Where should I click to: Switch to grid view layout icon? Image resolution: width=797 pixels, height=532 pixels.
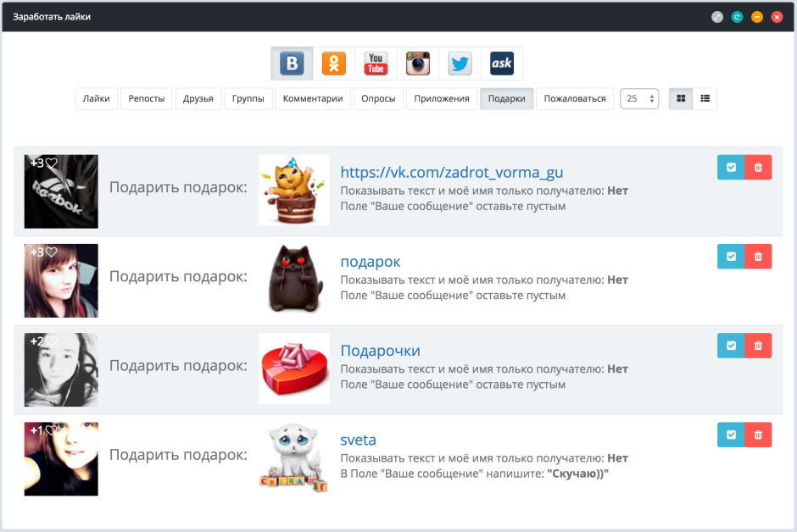[681, 98]
